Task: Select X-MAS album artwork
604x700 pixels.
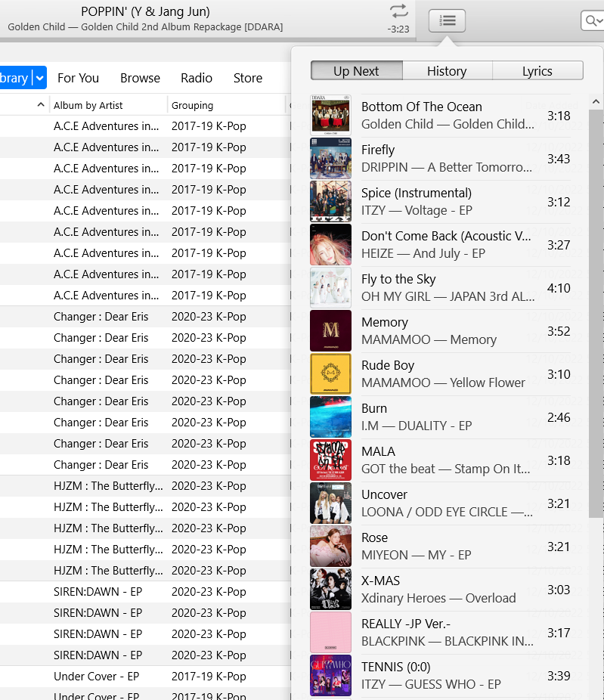Action: (x=331, y=590)
